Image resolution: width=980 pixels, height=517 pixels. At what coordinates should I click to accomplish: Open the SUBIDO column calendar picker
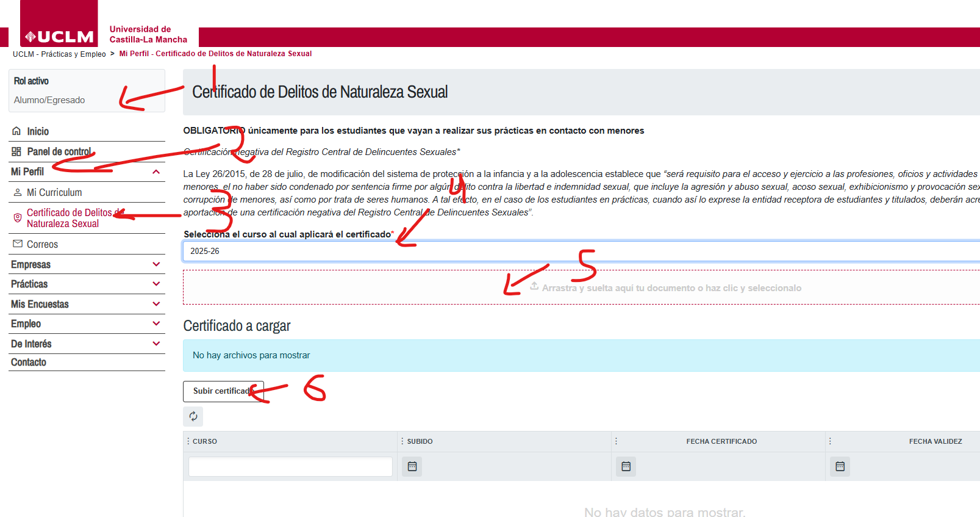[x=412, y=466]
